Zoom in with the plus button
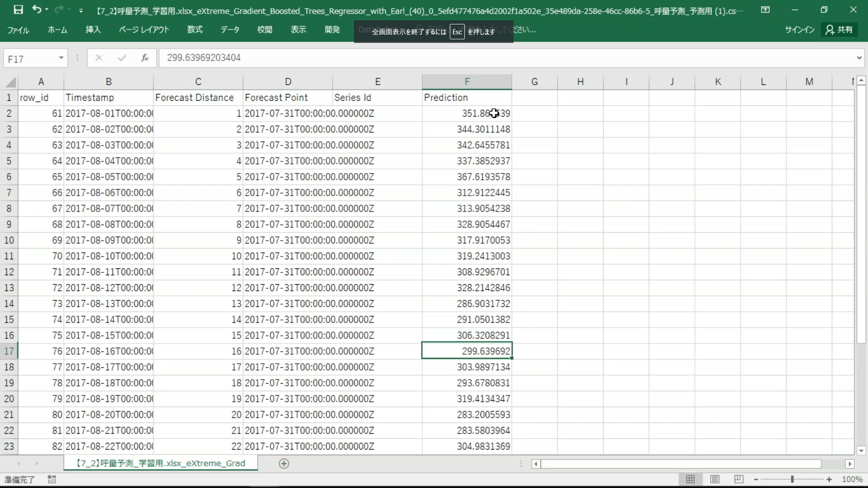 pos(829,479)
